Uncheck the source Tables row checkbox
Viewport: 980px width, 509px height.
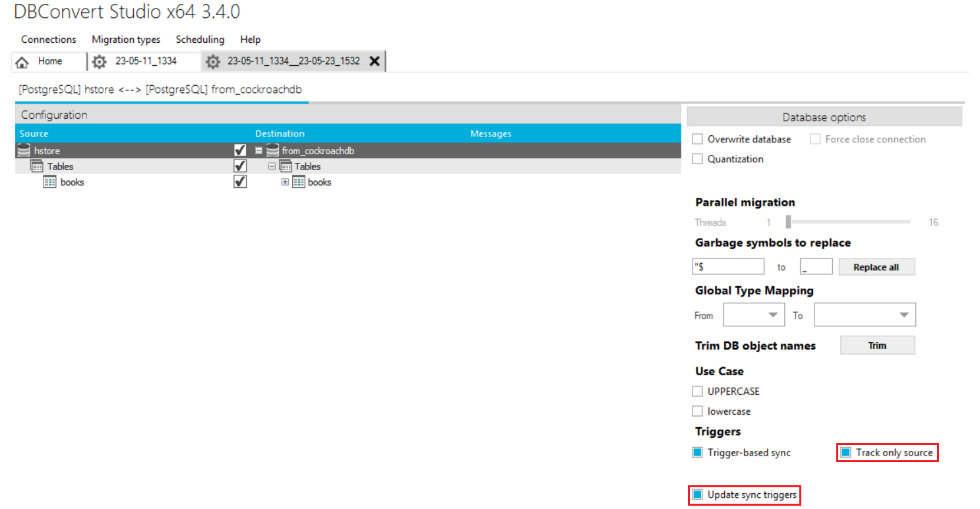click(240, 167)
